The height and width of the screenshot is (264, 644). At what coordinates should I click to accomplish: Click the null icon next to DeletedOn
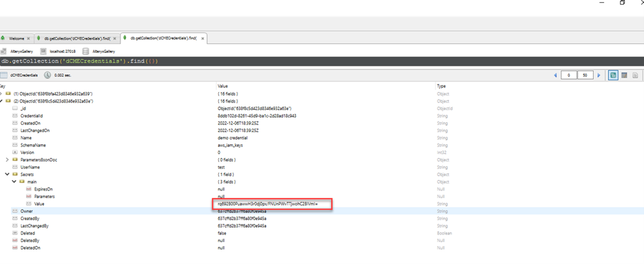point(15,248)
